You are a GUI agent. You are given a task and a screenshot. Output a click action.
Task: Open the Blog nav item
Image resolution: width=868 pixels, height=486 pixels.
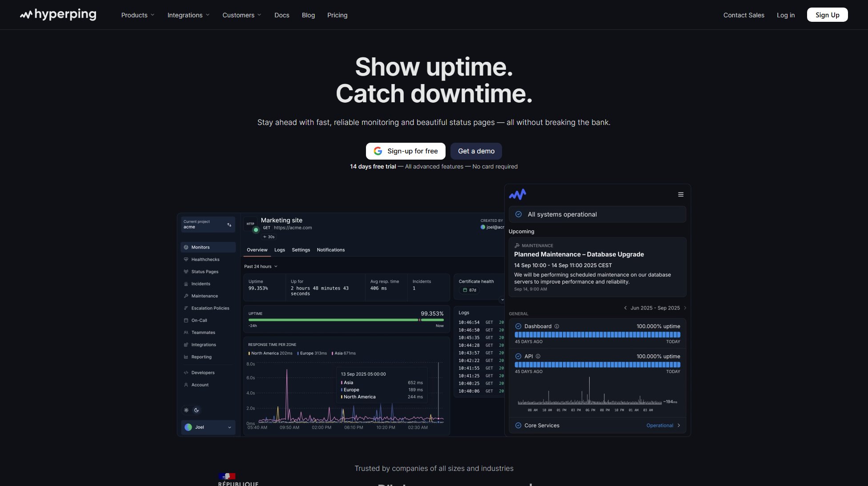coord(308,15)
